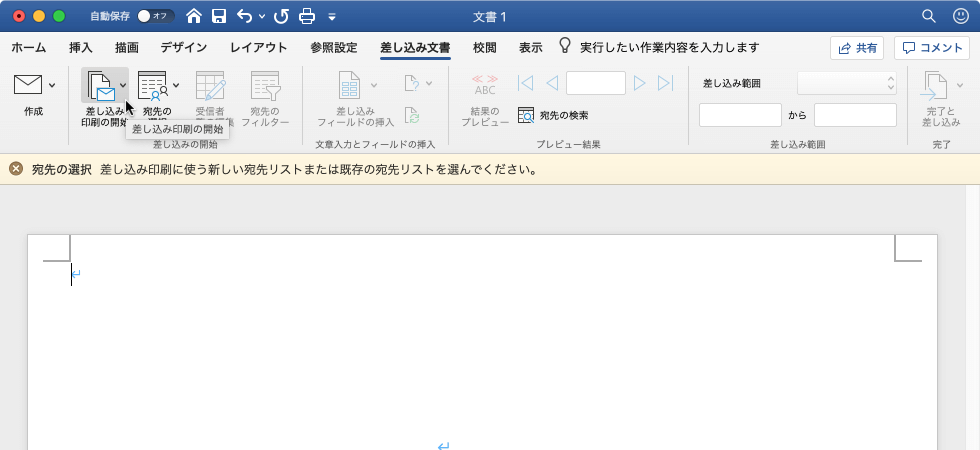Dismiss the 宛先の選択 message bar
980x450 pixels.
pos(16,169)
